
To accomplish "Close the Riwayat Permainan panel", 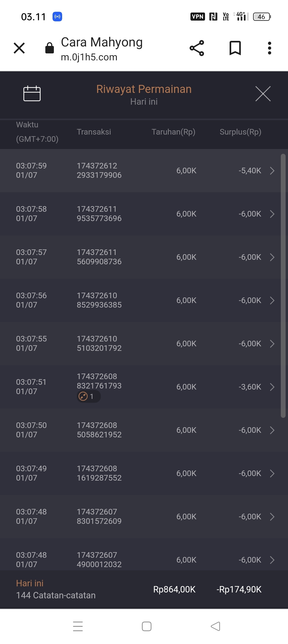I will 263,94.
